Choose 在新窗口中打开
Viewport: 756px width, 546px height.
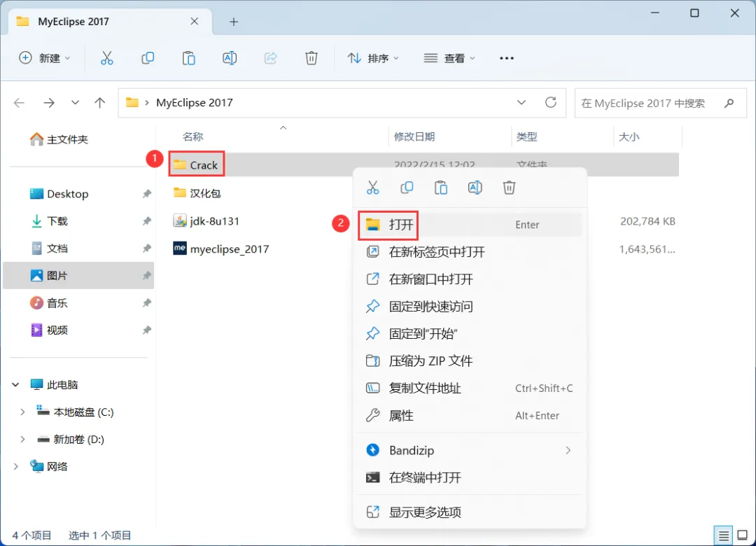click(470, 279)
